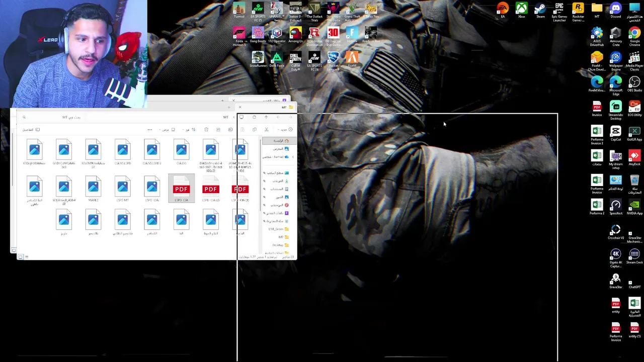Toggle the details pane button
The image size is (644, 362).
click(x=31, y=130)
